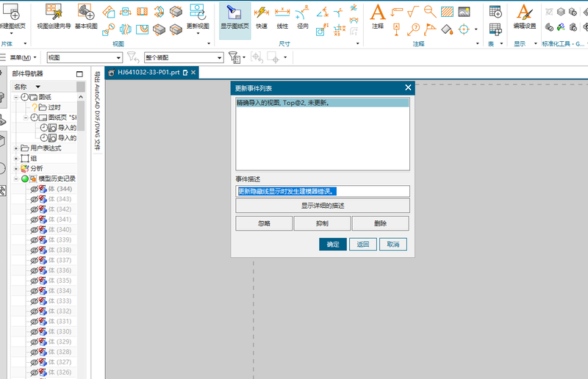This screenshot has width=588, height=379.
Task: Collapse the Drawing tree node
Action: coord(16,97)
